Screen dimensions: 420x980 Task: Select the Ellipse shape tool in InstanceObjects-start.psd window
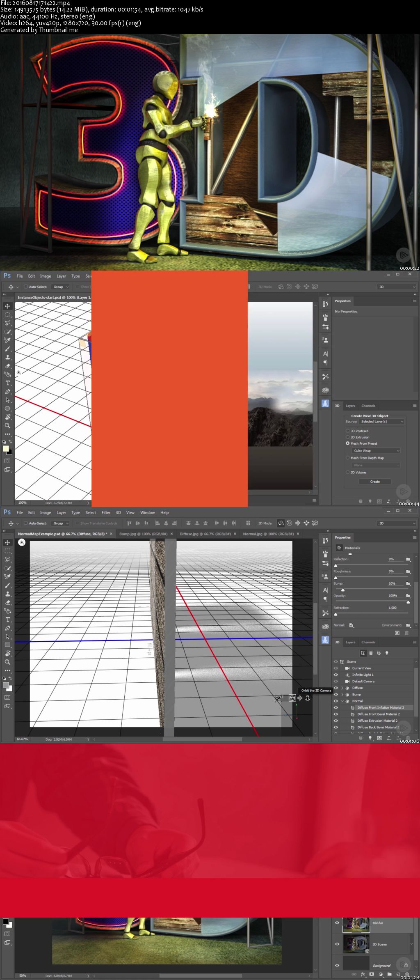[7, 409]
